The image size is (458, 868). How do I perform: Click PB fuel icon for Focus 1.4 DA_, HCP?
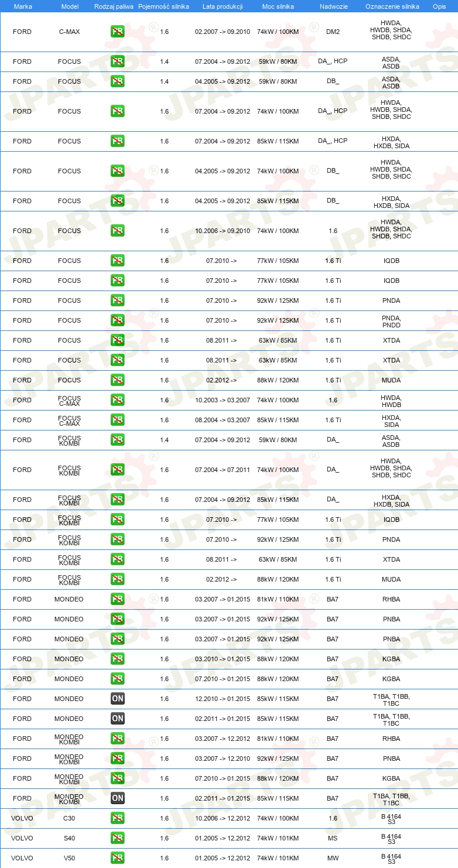118,61
